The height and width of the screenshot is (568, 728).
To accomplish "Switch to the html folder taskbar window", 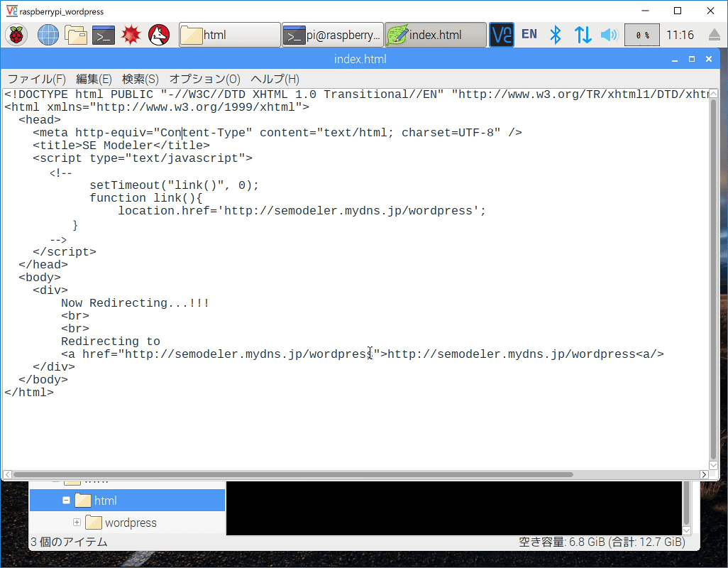I will (x=229, y=35).
